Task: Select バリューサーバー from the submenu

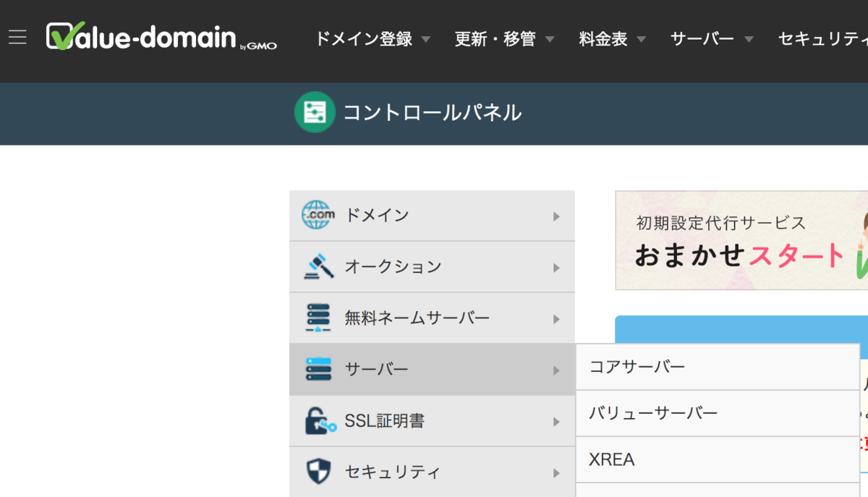Action: pyautogui.click(x=718, y=413)
